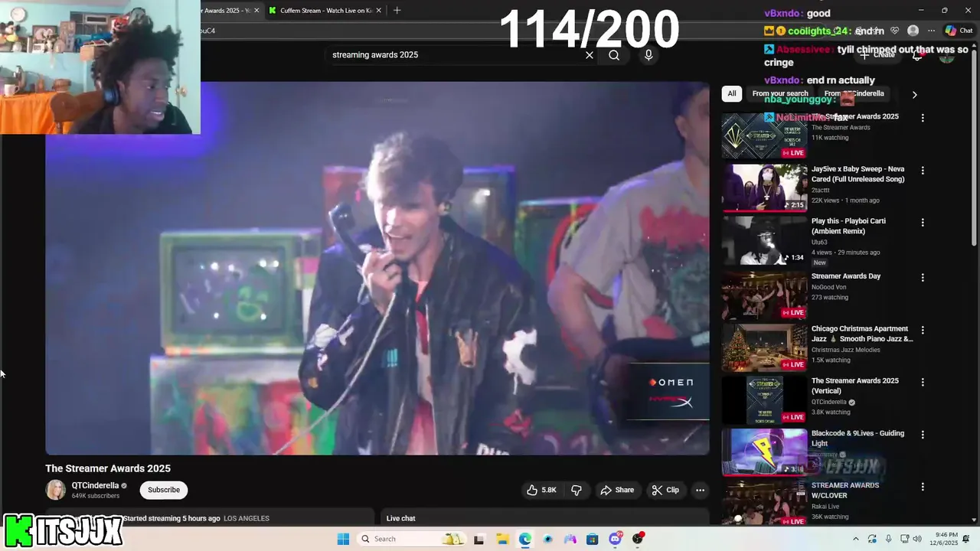
Task: Open QTCinderella channel avatar
Action: tap(56, 490)
